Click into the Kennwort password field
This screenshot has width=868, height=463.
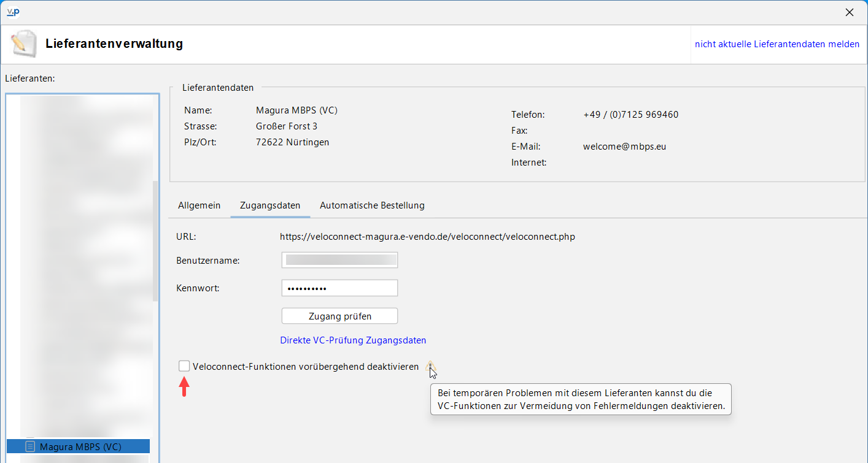tap(339, 288)
